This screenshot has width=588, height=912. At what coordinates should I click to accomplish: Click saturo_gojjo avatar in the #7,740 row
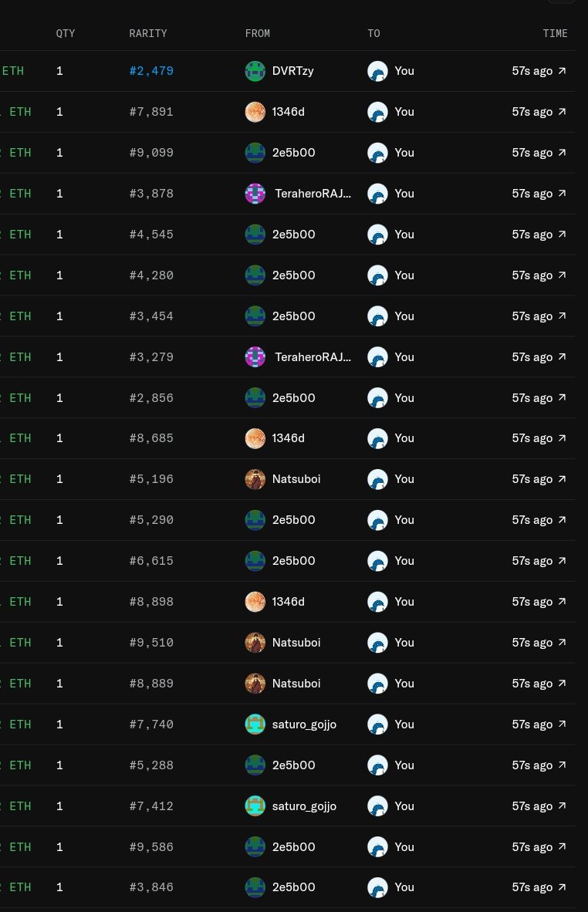(255, 725)
